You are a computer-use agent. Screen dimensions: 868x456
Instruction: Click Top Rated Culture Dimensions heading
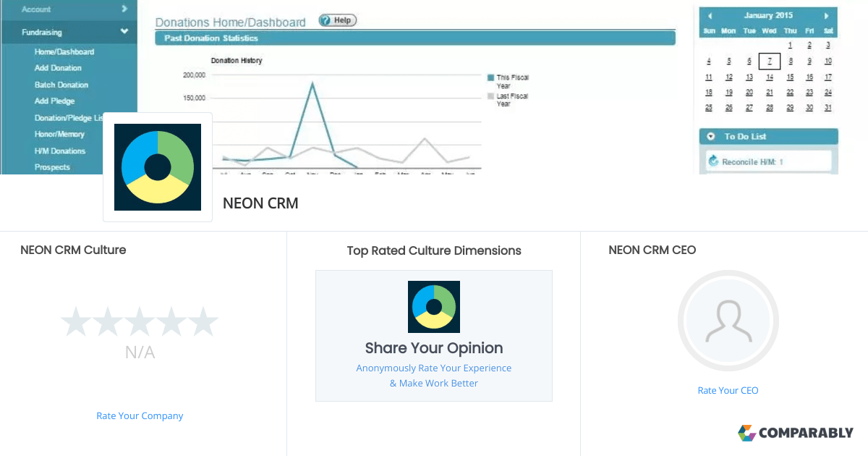[434, 250]
